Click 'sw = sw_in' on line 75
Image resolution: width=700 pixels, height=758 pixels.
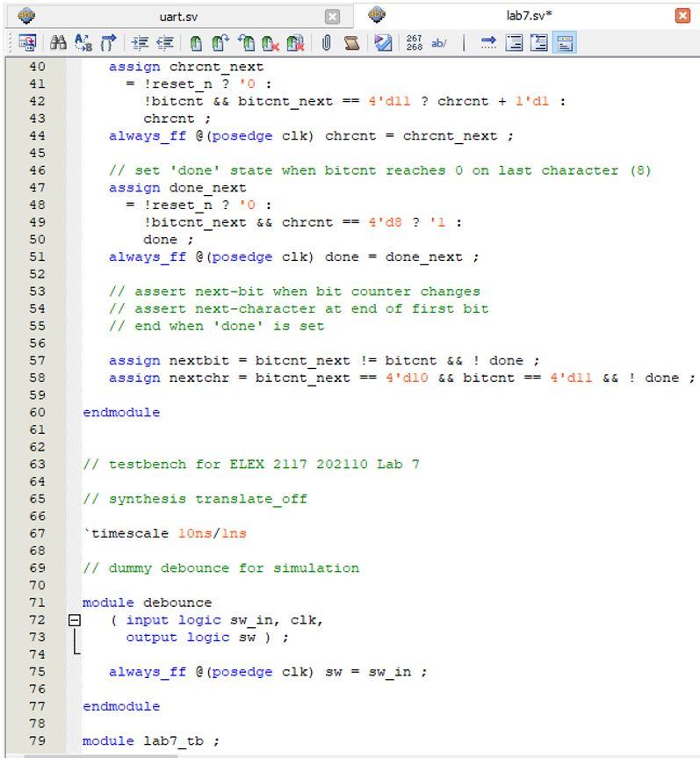[x=368, y=671]
